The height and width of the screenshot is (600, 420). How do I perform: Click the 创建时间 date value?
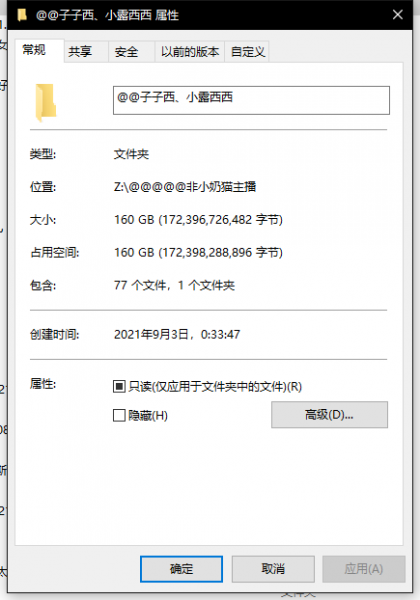pos(177,334)
